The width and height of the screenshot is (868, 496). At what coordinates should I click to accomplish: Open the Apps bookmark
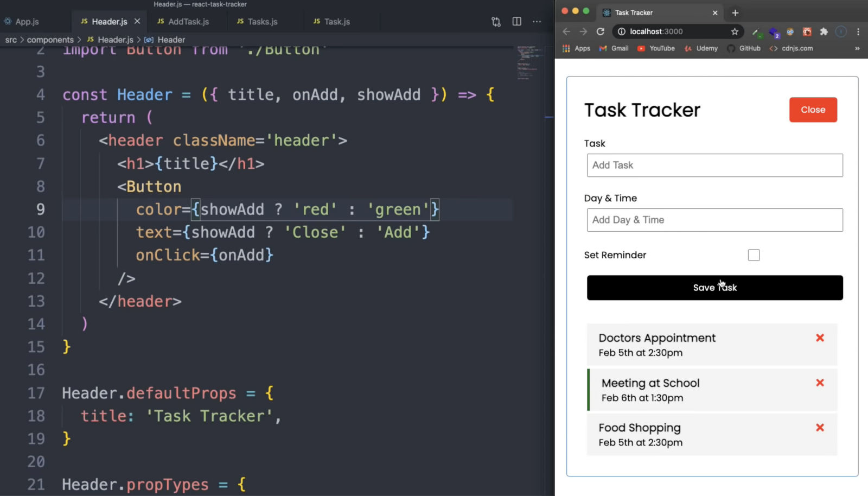click(576, 48)
